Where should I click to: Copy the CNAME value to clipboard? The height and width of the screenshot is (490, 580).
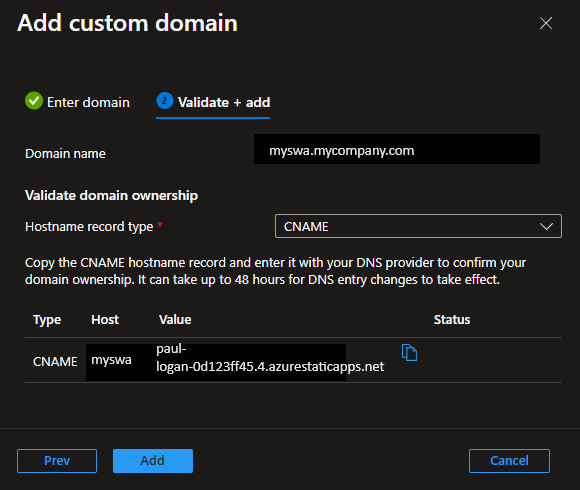tap(409, 352)
